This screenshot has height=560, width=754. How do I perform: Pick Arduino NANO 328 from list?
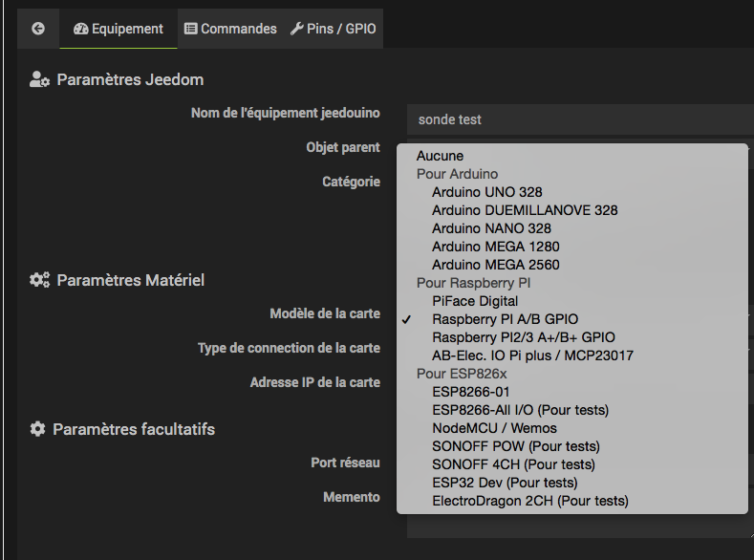pos(491,228)
